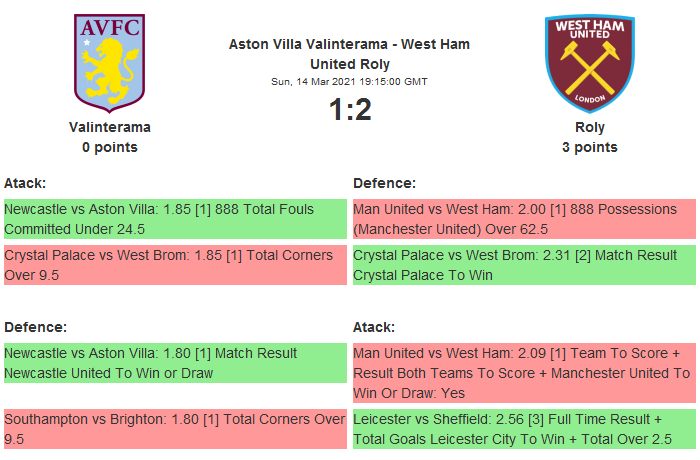Select the Valinterama player name
The width and height of the screenshot is (700, 460).
coord(110,127)
